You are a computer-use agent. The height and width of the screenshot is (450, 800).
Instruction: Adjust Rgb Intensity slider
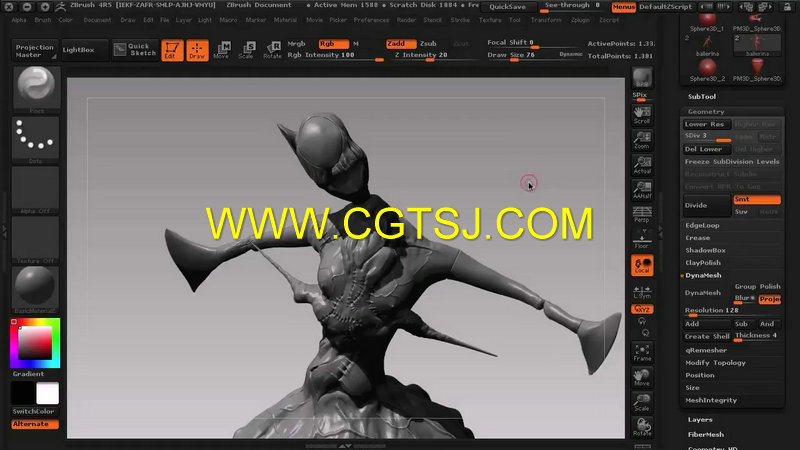click(335, 56)
